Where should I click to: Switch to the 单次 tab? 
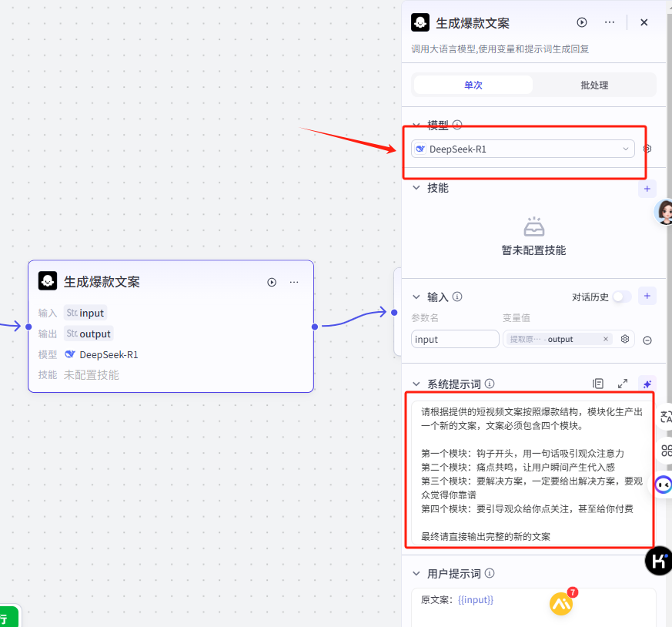point(473,85)
